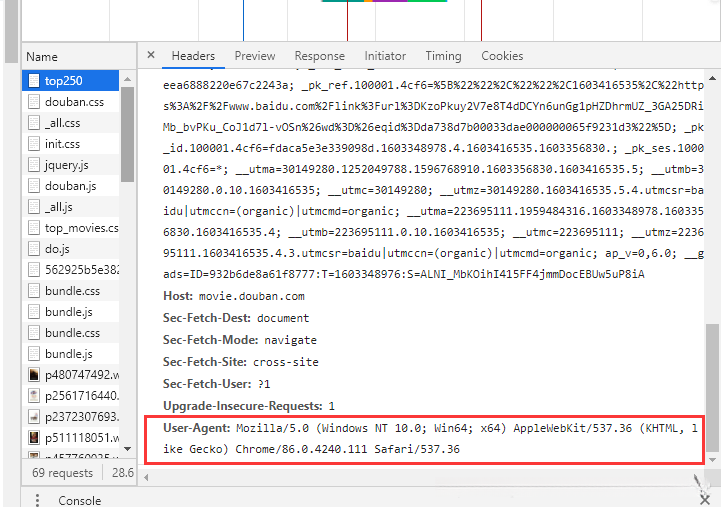Select the top_movies.css request

pyautogui.click(x=70, y=228)
